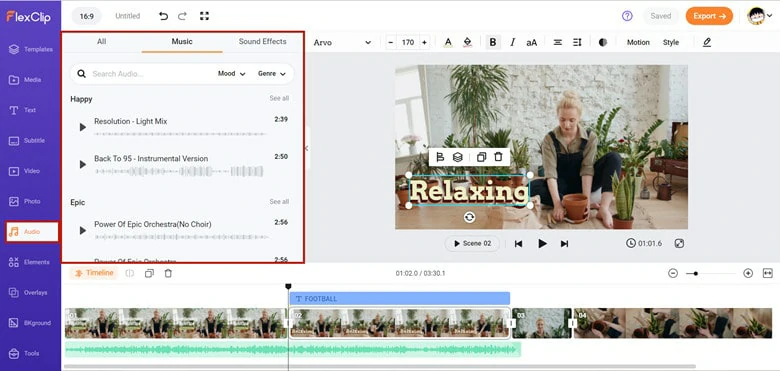
Task: Switch to the Music tab
Action: [x=182, y=41]
